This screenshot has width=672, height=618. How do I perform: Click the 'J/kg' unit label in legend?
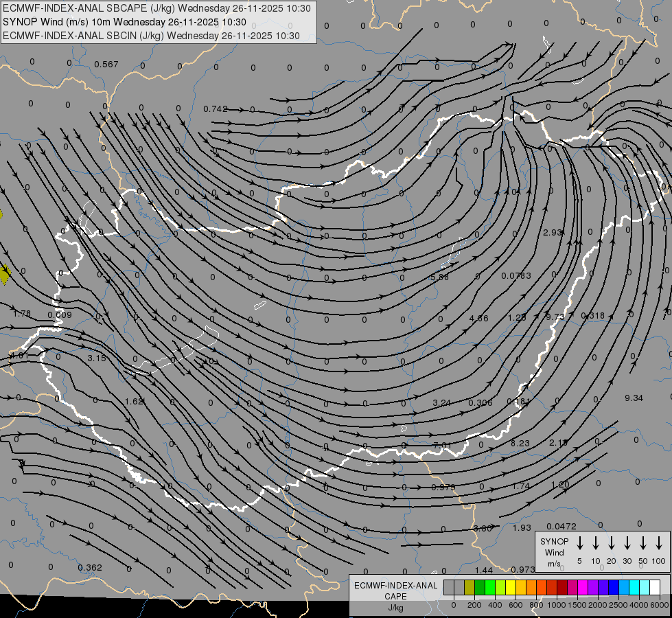[395, 608]
